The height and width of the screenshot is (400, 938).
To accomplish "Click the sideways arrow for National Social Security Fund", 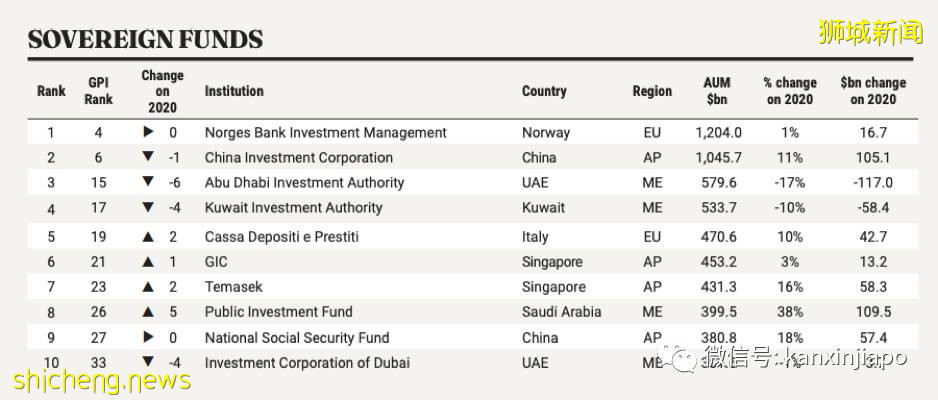I will (148, 337).
